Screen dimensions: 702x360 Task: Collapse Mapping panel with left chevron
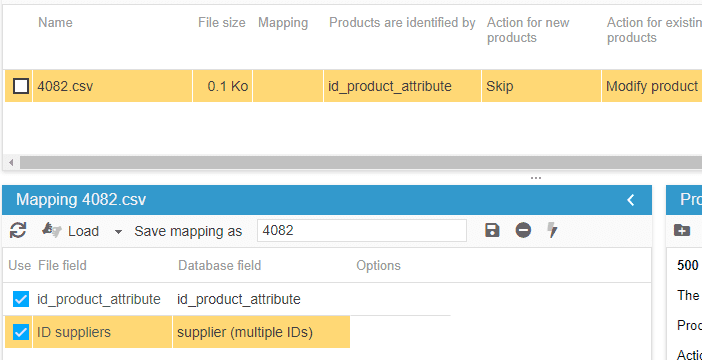tap(631, 200)
